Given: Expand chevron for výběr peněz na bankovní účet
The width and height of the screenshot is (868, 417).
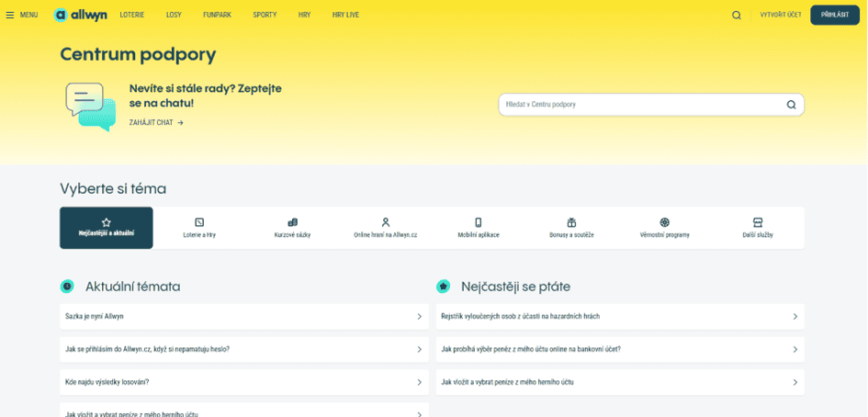Looking at the screenshot, I should click(x=795, y=349).
